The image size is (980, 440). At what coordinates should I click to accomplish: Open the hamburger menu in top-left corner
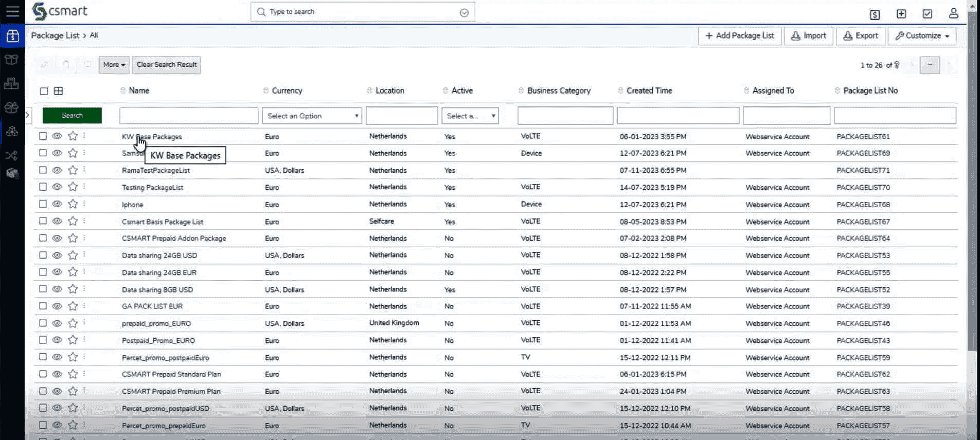point(12,11)
